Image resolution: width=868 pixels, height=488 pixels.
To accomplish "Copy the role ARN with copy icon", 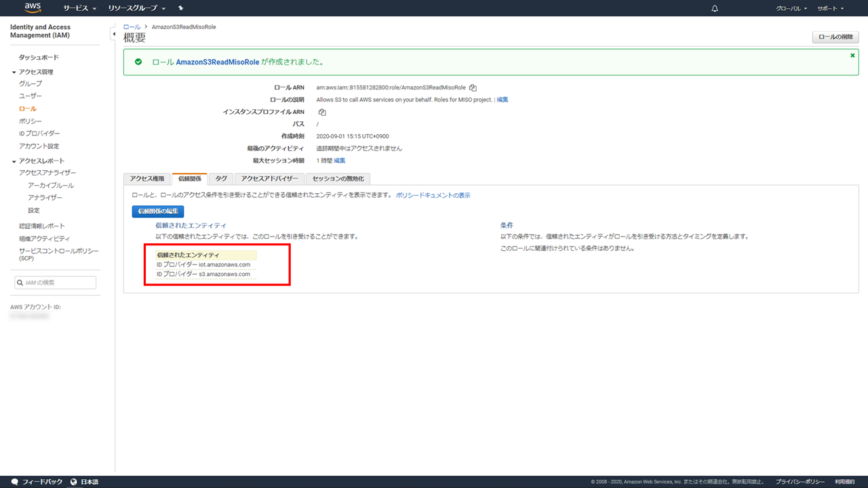I will 473,87.
